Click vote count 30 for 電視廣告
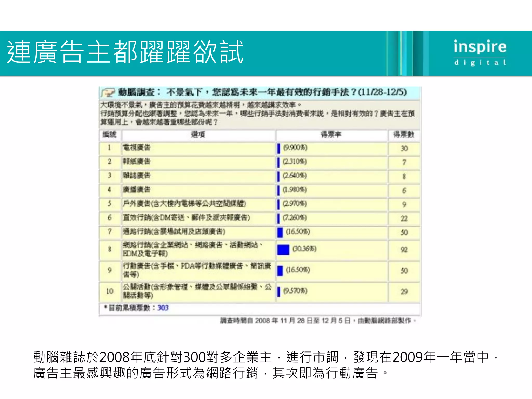 pyautogui.click(x=404, y=148)
